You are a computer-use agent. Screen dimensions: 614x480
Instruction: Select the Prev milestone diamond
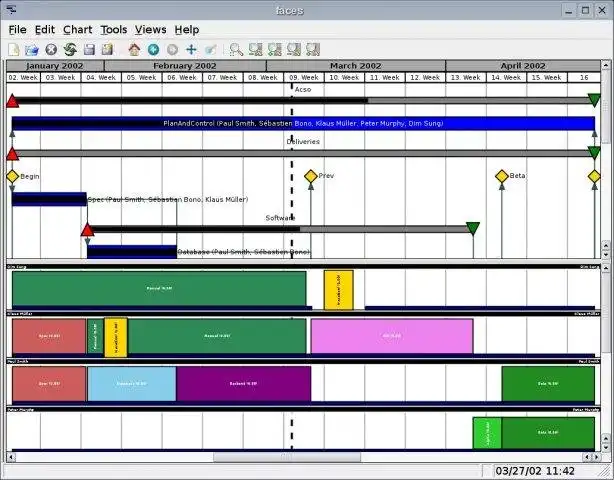311,176
